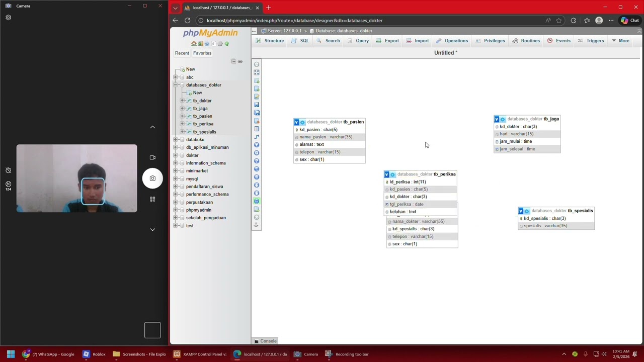The height and width of the screenshot is (362, 644).
Task: Click the Recent button in navigation
Action: [x=182, y=53]
